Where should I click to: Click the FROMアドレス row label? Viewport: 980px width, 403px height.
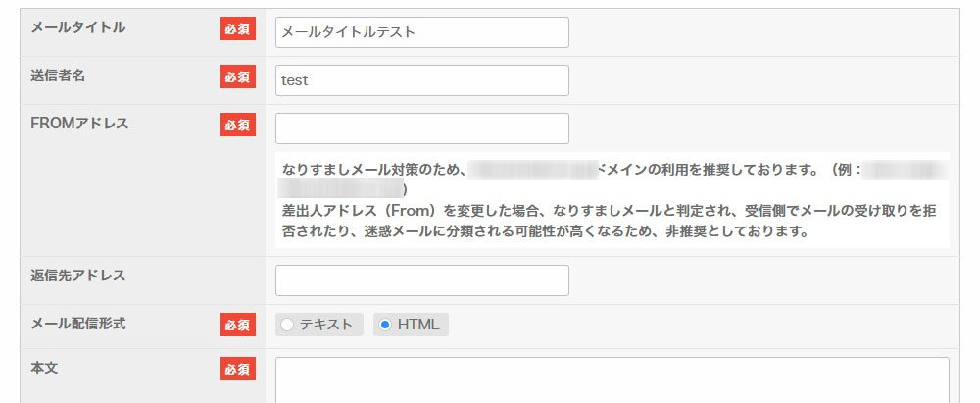[79, 124]
